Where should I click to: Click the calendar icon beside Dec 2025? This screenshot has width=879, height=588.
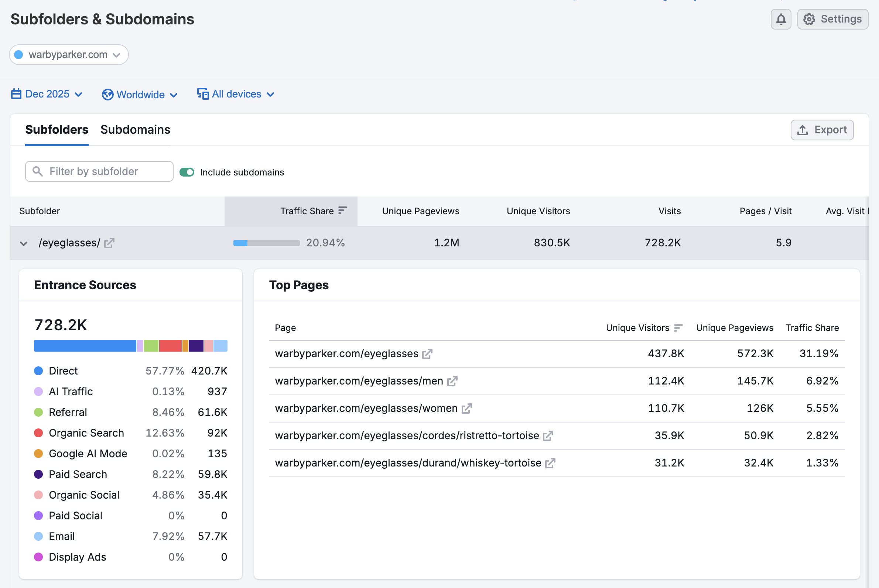[16, 94]
